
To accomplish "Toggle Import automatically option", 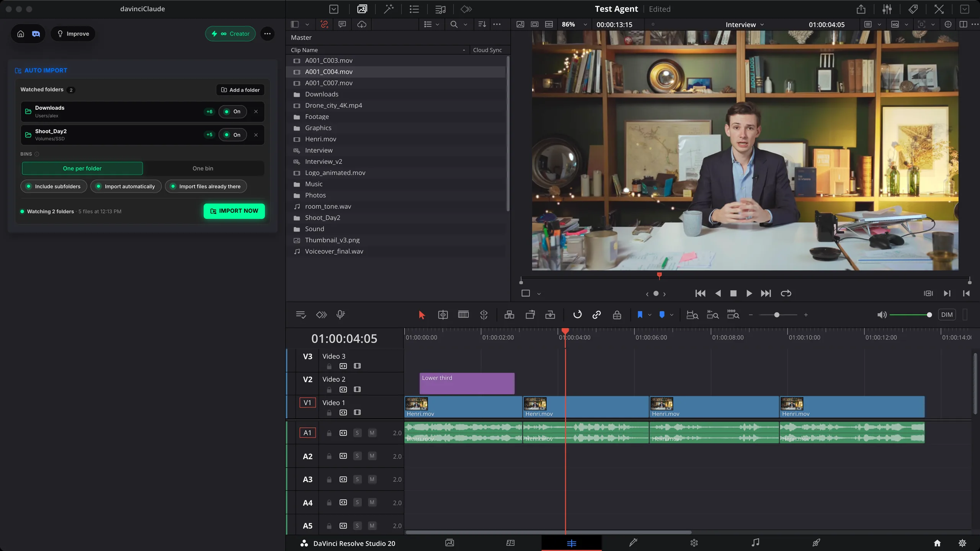I will pyautogui.click(x=126, y=186).
